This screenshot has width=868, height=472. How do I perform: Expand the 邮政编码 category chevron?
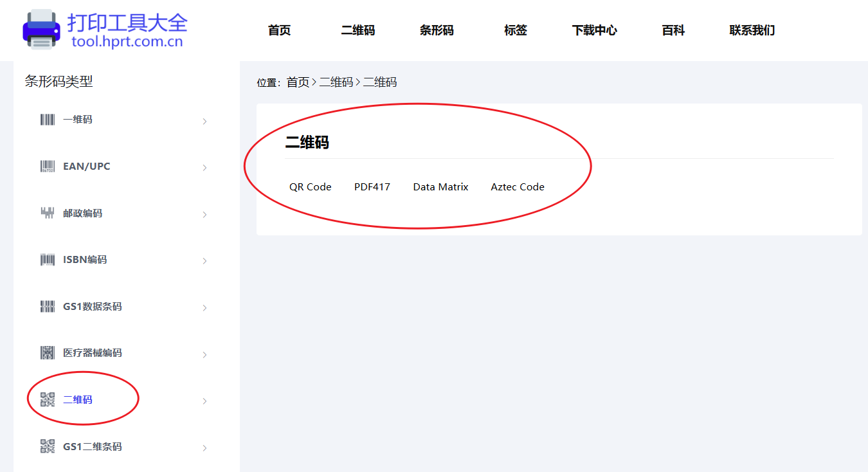pos(205,214)
